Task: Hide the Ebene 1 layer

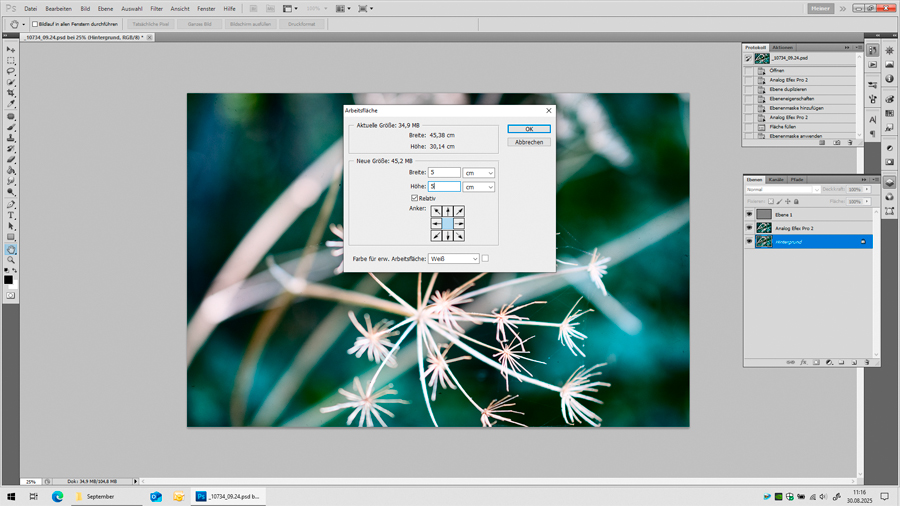Action: coord(749,214)
